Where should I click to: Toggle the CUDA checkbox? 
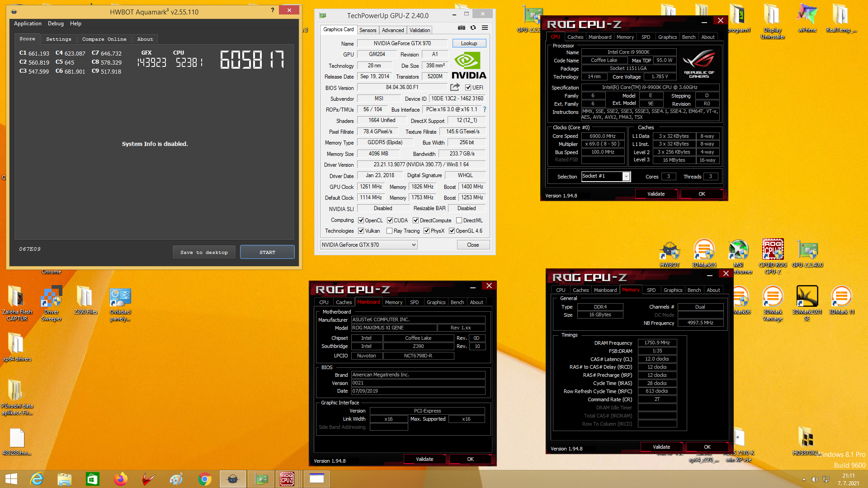point(390,221)
